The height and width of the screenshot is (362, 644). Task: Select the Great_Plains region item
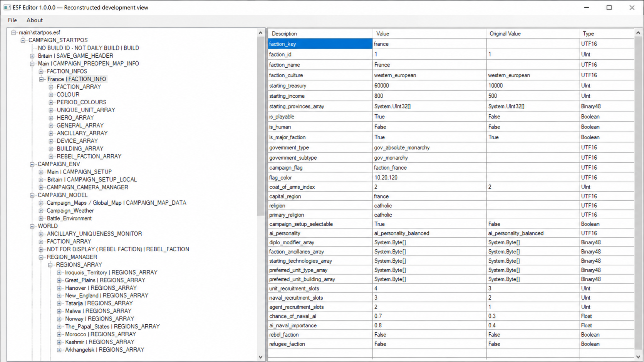[x=105, y=280]
